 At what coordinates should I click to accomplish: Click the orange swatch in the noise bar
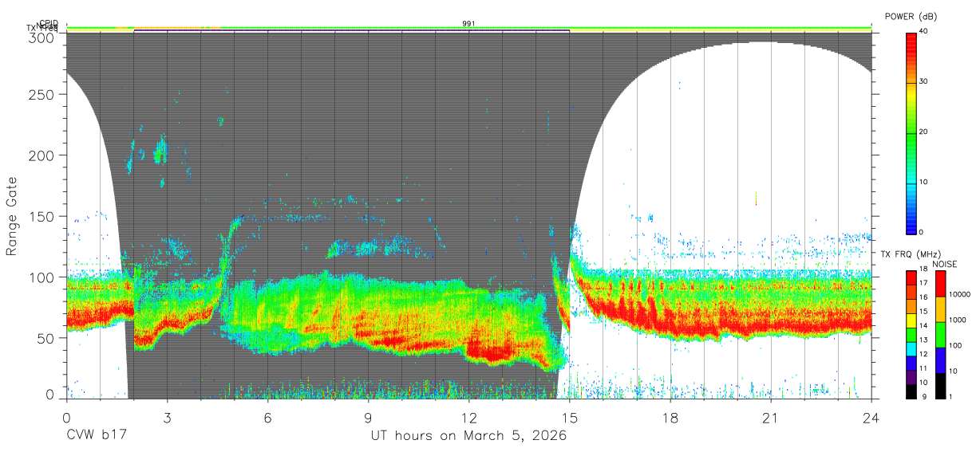point(939,309)
